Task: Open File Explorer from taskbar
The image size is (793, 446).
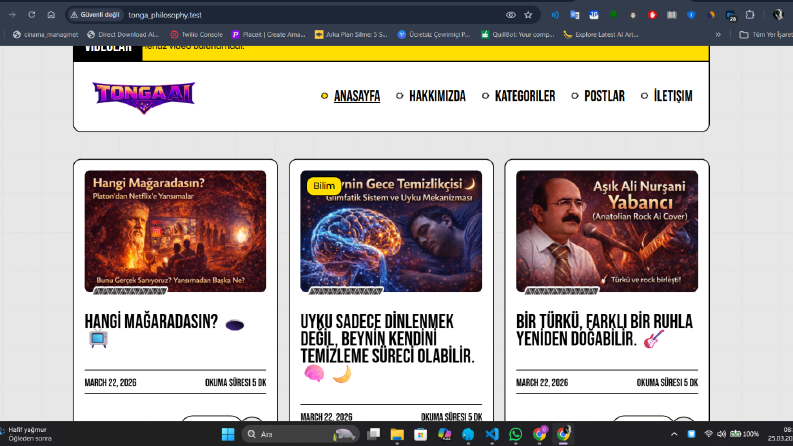Action: tap(397, 434)
